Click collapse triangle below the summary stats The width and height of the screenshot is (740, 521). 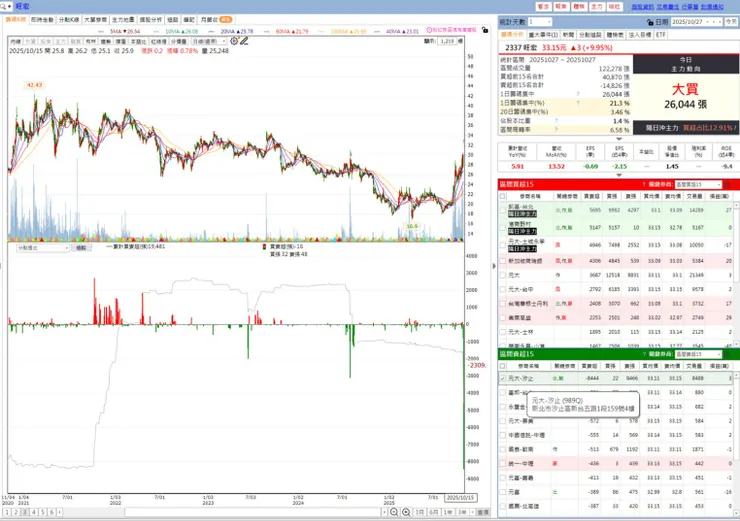pos(619,139)
